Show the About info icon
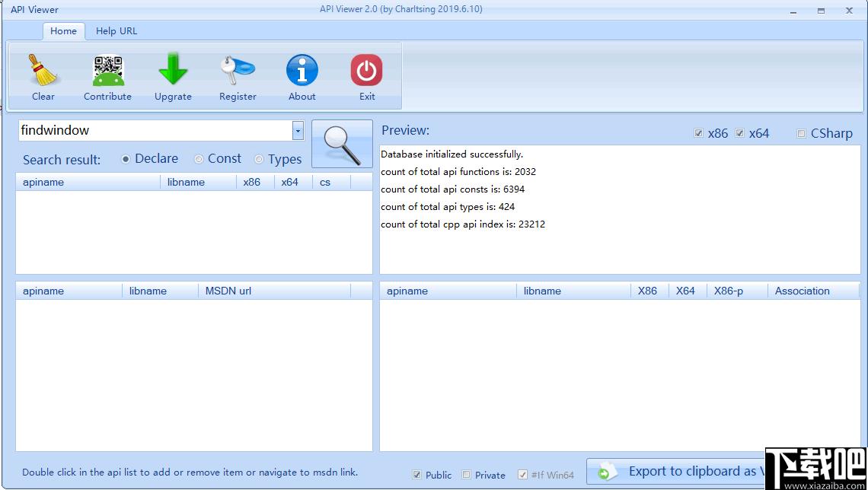The image size is (868, 490). pos(302,70)
